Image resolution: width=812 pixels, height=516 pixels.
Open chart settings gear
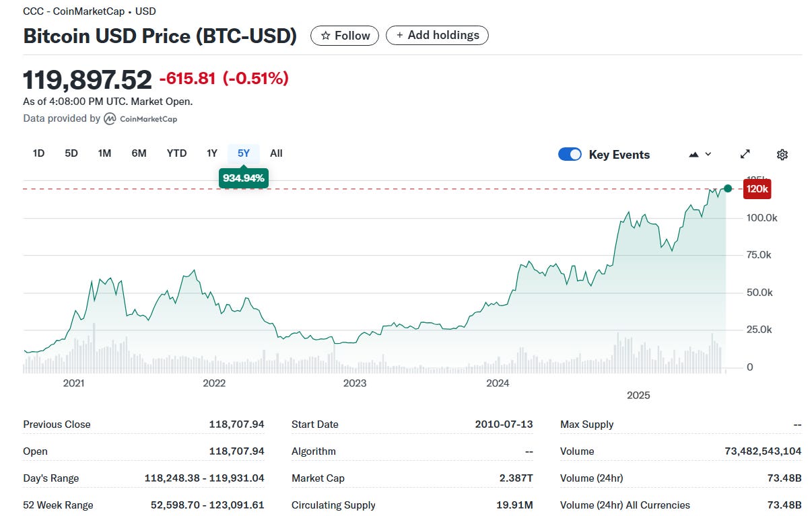point(782,155)
